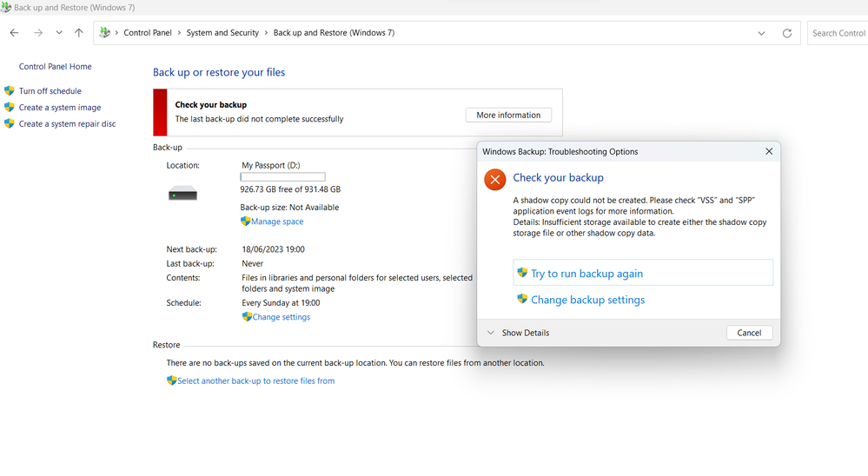
Task: Close the Troubleshooting Options dialog
Action: click(x=769, y=151)
